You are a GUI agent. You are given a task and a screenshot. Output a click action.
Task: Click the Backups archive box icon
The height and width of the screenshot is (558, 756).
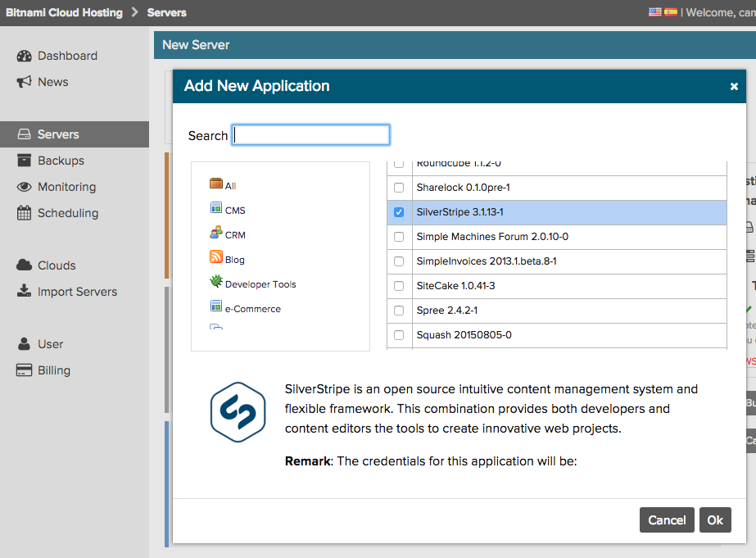(x=24, y=161)
